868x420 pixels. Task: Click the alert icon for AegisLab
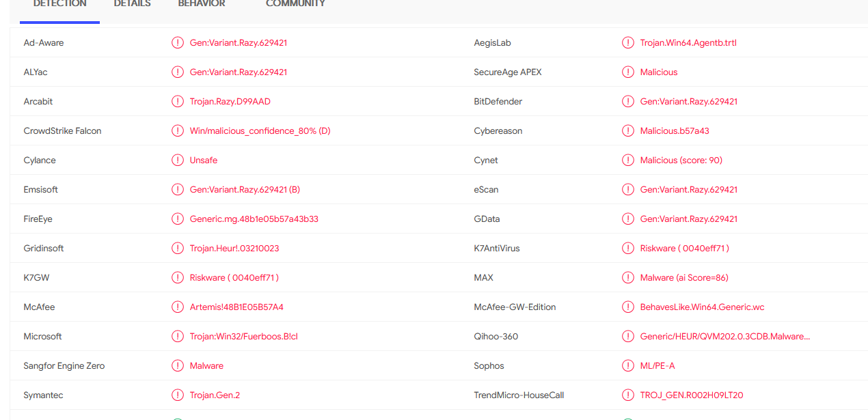pos(628,42)
